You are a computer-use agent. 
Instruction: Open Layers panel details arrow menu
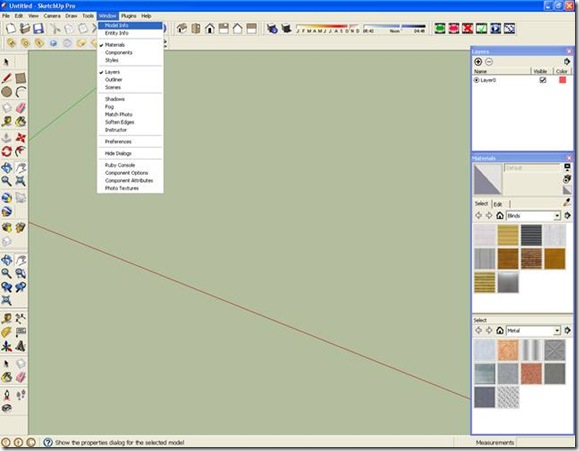tap(567, 62)
